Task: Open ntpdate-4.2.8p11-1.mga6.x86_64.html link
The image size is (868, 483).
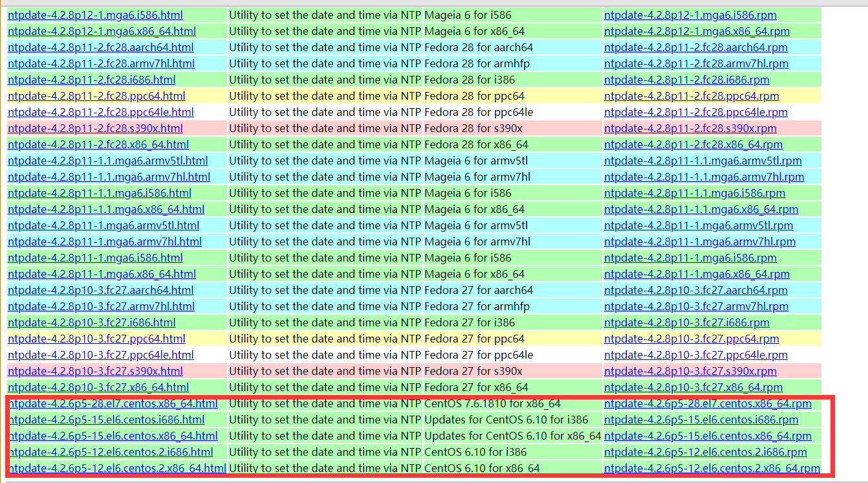Action: [x=102, y=274]
